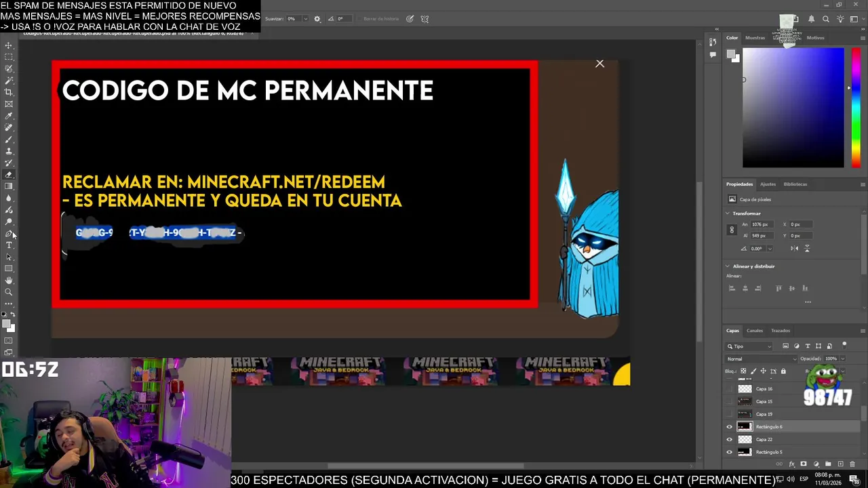This screenshot has width=868, height=488.
Task: Switch to the Motivos tab
Action: coord(815,38)
